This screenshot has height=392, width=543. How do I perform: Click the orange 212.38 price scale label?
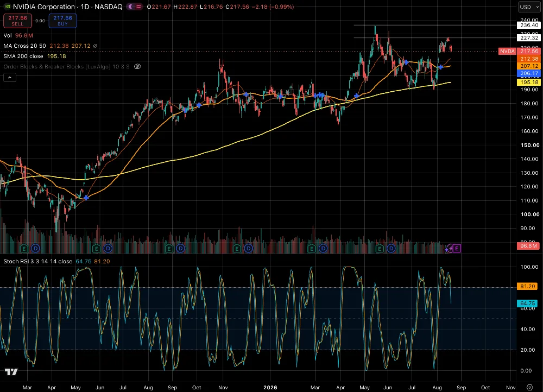(529, 59)
